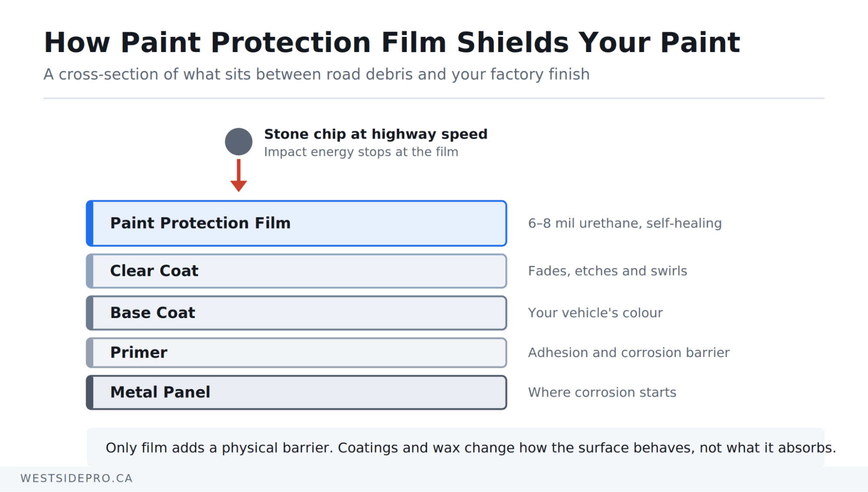Viewport: 868px width, 492px height.
Task: Click 'Adhesion and corrosion barrier' description
Action: [629, 352]
